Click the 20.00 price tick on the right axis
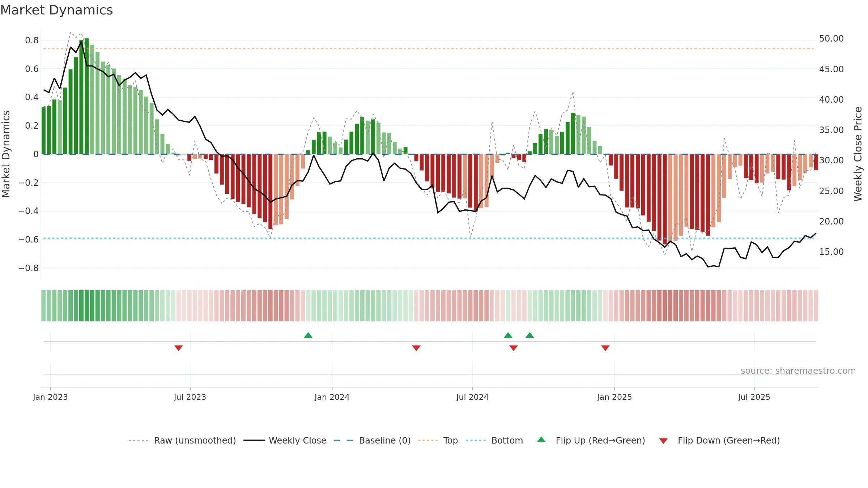 click(831, 221)
